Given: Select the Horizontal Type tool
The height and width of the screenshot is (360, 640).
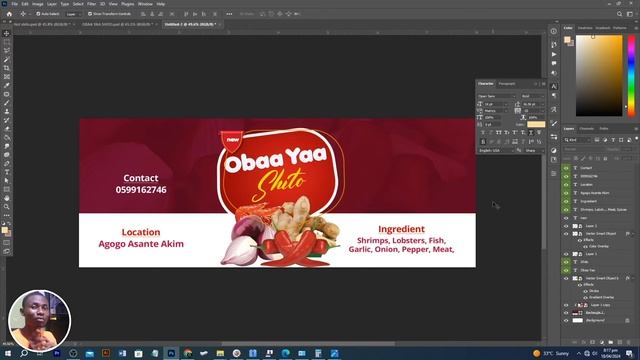Looking at the screenshot, I should pos(6,172).
